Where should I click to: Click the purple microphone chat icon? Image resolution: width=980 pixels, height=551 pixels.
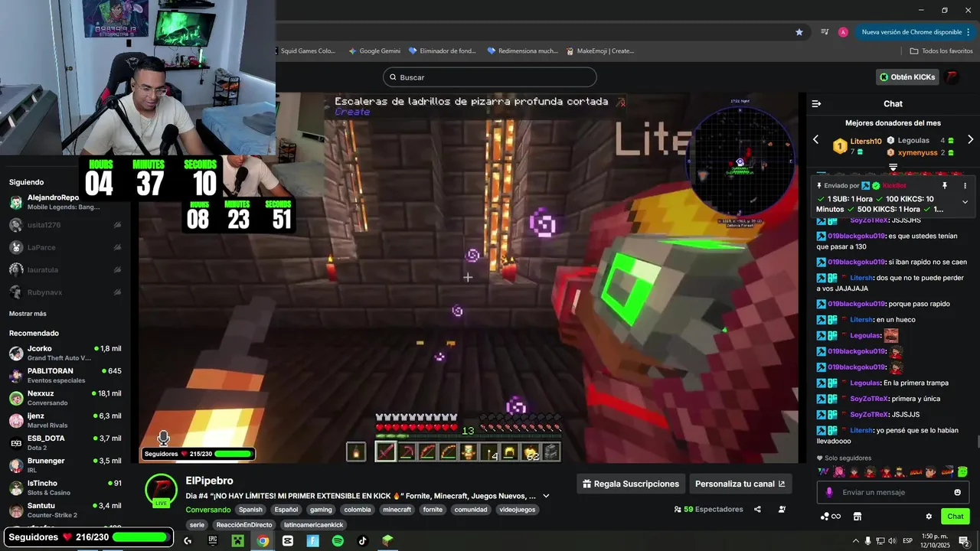[829, 492]
